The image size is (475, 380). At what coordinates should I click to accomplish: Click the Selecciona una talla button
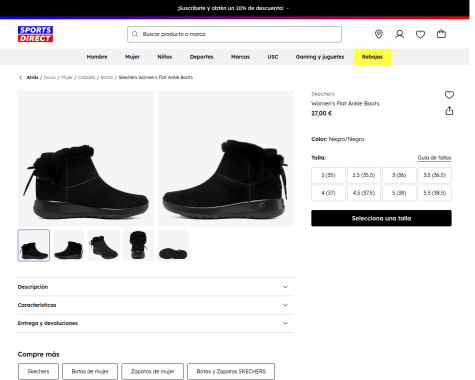pyautogui.click(x=381, y=218)
